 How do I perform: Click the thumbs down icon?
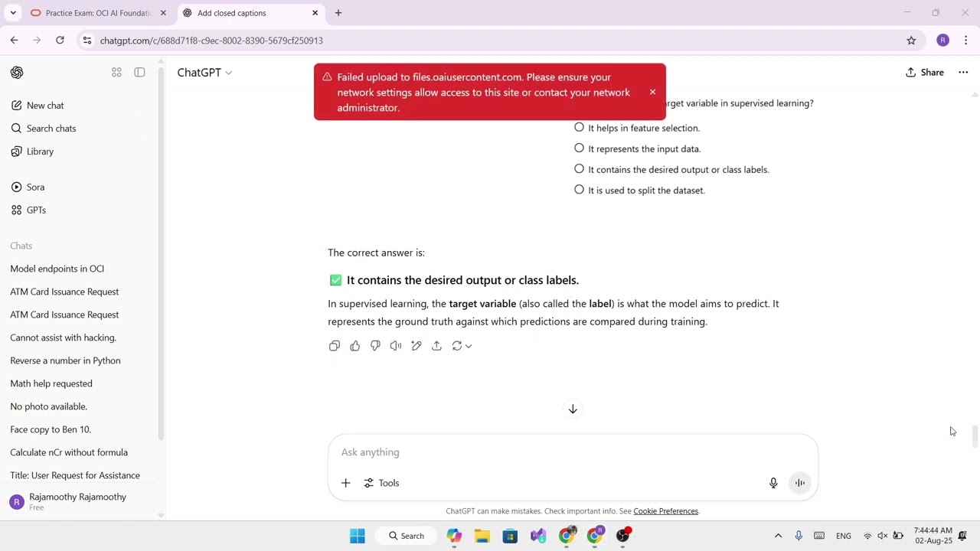[x=375, y=346]
